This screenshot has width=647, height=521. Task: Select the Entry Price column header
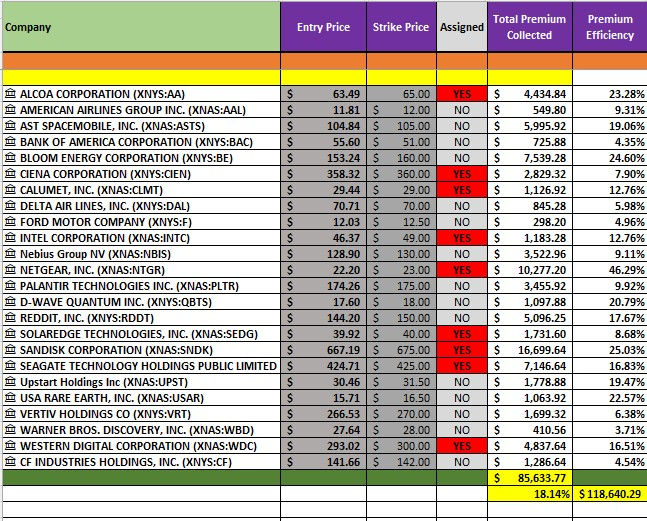coord(324,27)
